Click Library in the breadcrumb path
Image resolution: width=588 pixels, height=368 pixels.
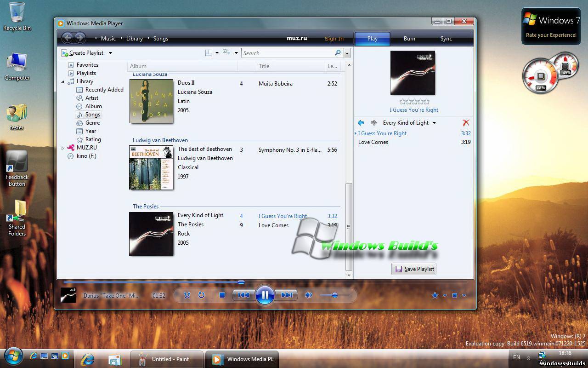135,39
